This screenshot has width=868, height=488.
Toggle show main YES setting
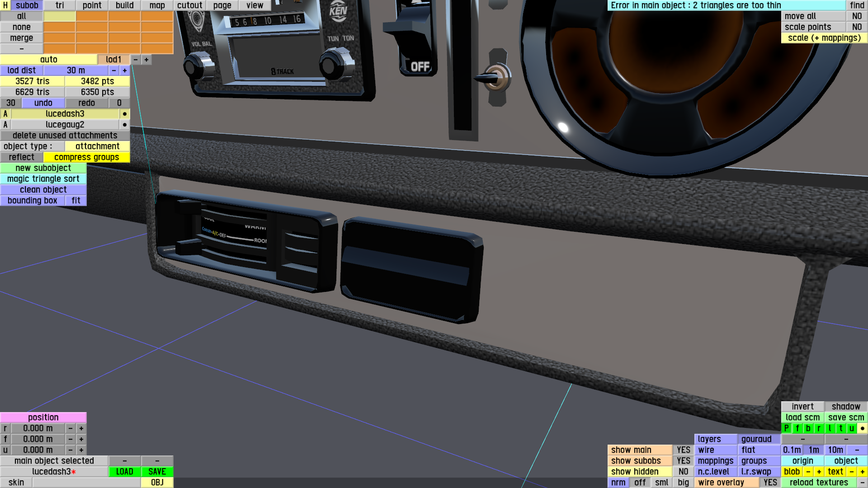pos(683,450)
